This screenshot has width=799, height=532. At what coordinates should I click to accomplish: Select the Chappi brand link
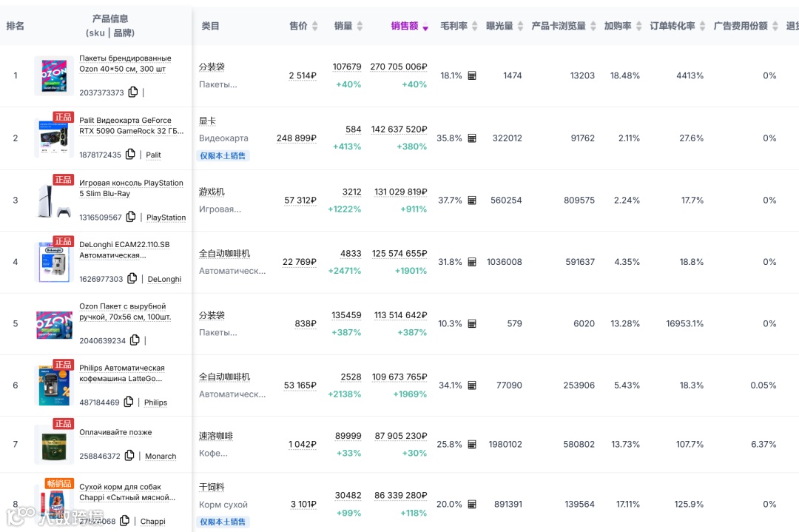tap(153, 522)
